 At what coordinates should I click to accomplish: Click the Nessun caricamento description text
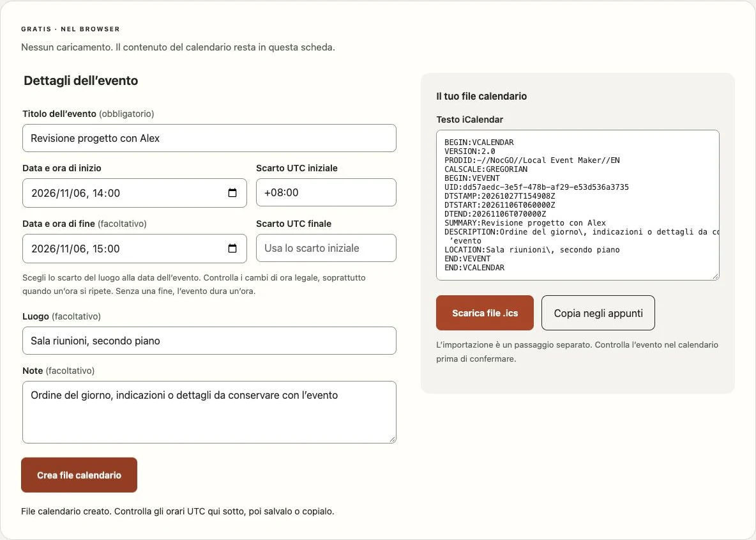coord(178,47)
